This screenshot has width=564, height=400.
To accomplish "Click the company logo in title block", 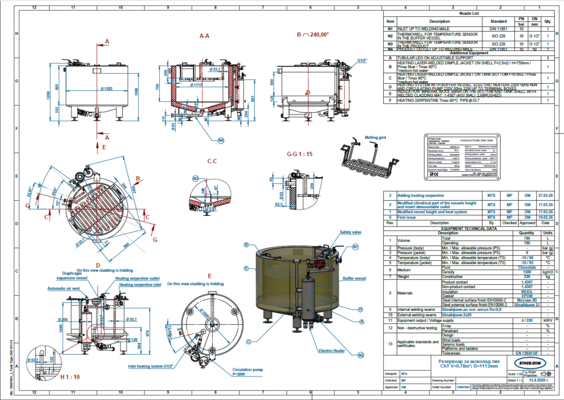I will 530,363.
